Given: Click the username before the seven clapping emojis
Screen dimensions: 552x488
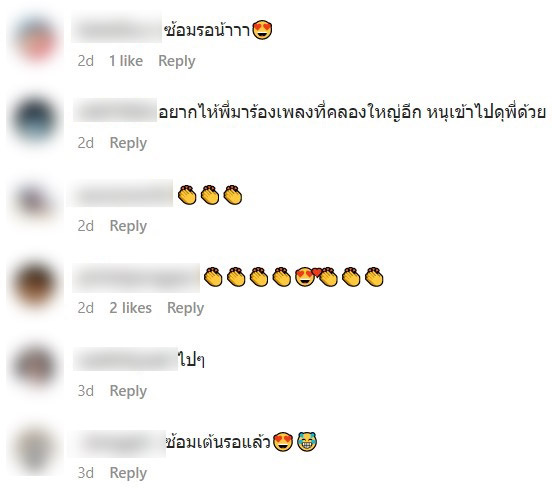Looking at the screenshot, I should pos(136,277).
